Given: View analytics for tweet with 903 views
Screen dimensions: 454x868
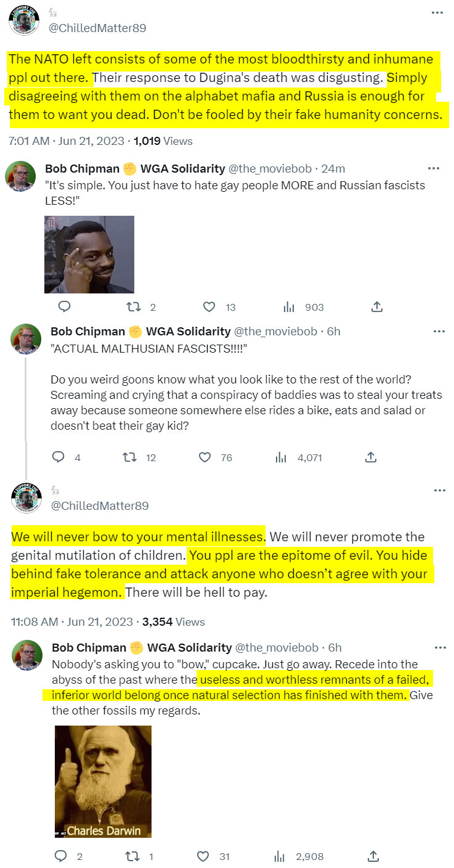Looking at the screenshot, I should click(288, 306).
